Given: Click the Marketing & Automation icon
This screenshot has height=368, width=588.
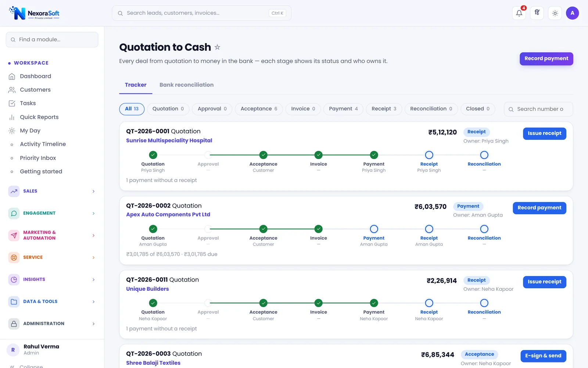Looking at the screenshot, I should 14,236.
